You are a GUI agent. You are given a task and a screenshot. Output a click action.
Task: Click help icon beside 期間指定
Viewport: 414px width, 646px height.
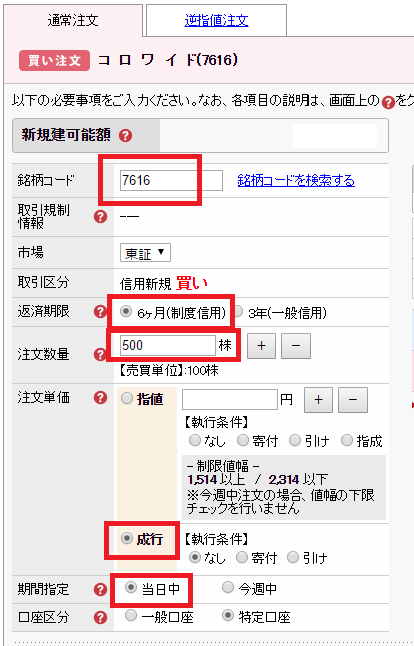(x=101, y=589)
